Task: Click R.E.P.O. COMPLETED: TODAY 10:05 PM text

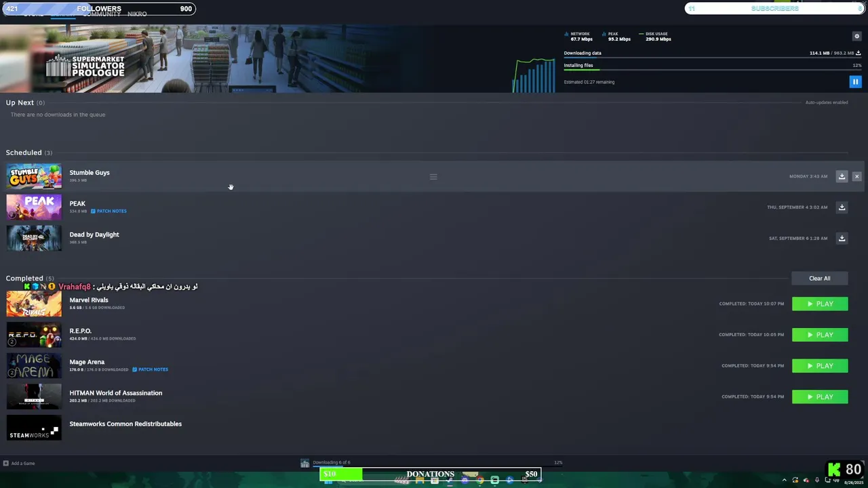Action: coord(751,335)
